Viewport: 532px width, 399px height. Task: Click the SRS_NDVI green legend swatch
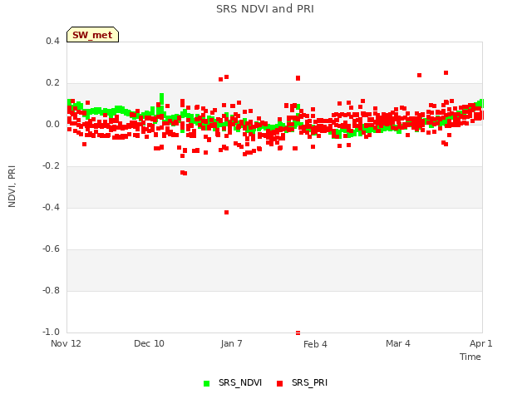click(207, 383)
